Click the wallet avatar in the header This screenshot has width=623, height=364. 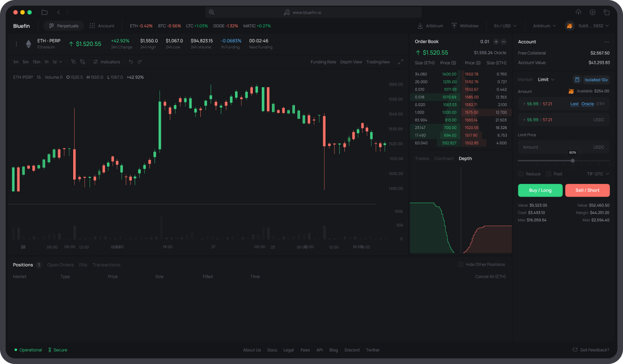coord(570,26)
